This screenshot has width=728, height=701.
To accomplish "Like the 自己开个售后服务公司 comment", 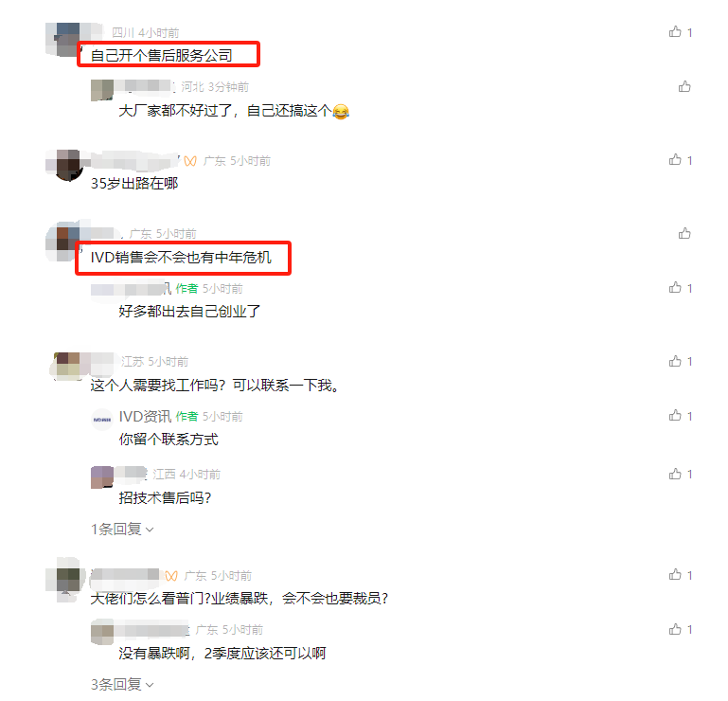I will click(x=675, y=32).
